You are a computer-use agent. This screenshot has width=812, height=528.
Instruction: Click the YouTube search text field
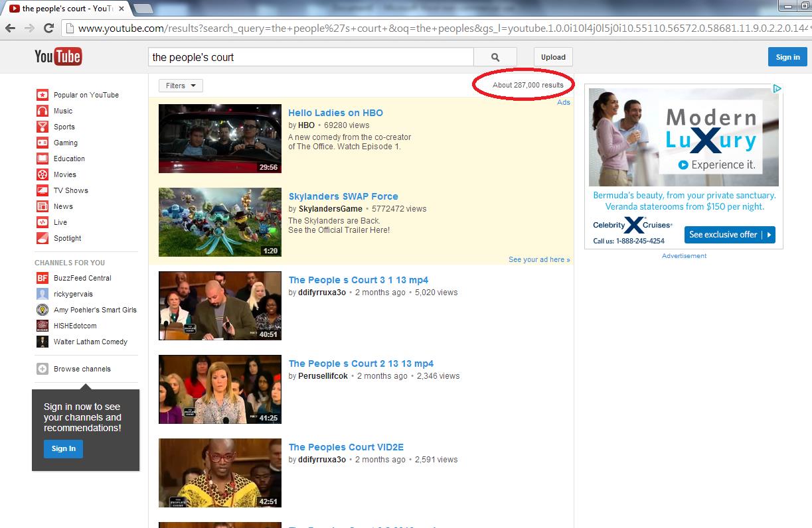pyautogui.click(x=310, y=57)
